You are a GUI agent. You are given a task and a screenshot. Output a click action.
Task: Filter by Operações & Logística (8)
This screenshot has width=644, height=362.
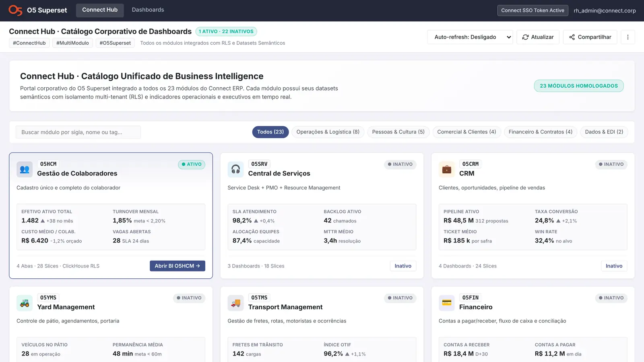coord(328,132)
